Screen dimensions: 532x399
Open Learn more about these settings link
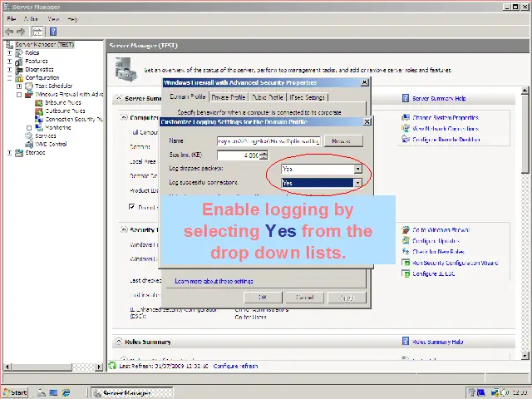(214, 281)
